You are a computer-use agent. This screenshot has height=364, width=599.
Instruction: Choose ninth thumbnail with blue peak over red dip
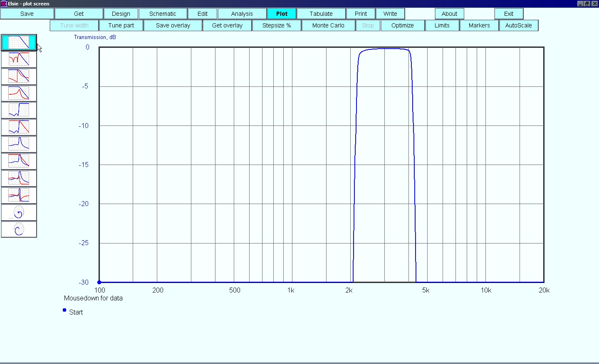(x=19, y=178)
